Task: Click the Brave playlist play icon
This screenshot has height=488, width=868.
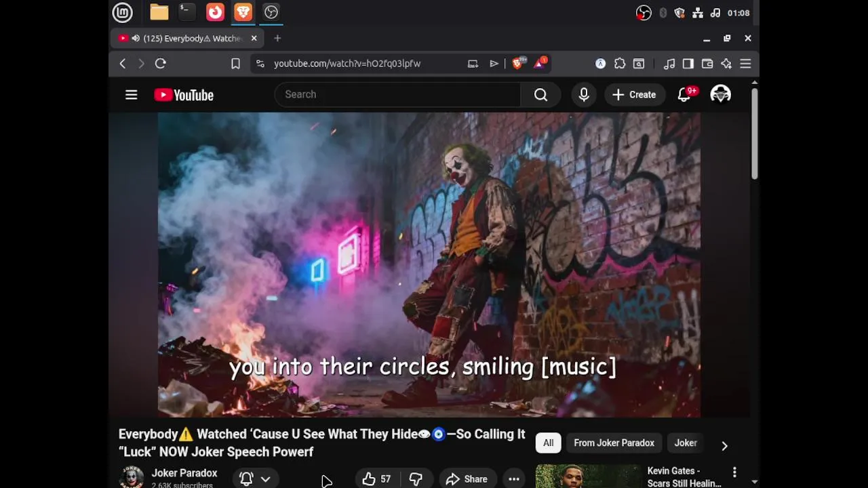Action: click(494, 64)
